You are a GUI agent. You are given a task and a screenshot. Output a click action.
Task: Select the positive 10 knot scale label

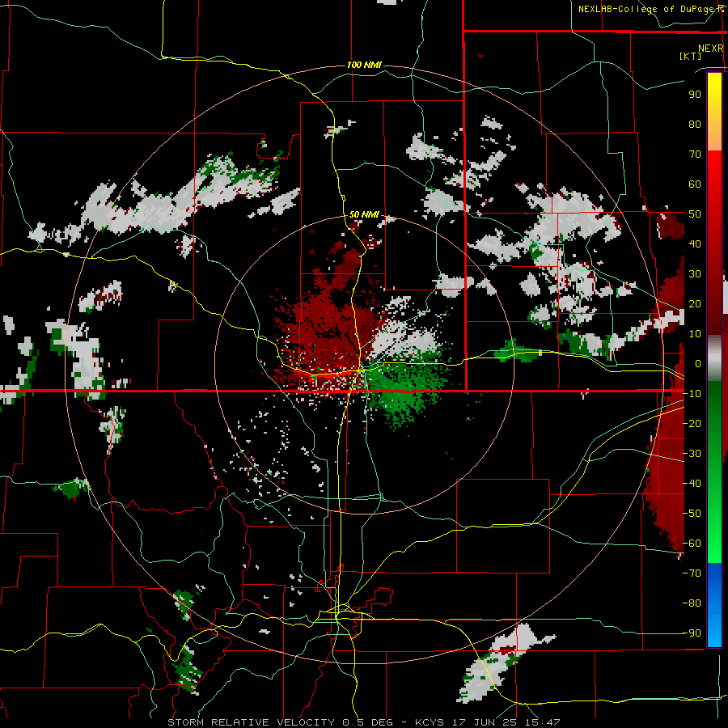pos(695,334)
